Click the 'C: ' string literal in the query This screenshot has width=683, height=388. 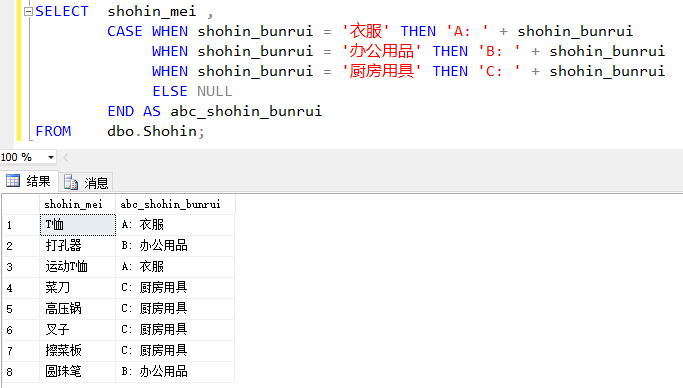coord(499,71)
